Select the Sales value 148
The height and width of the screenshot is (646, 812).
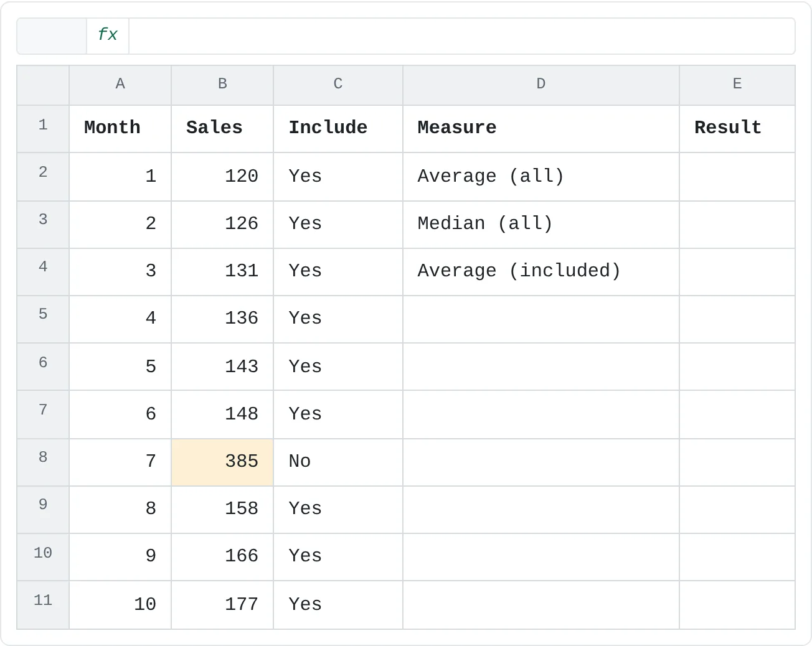pos(222,414)
